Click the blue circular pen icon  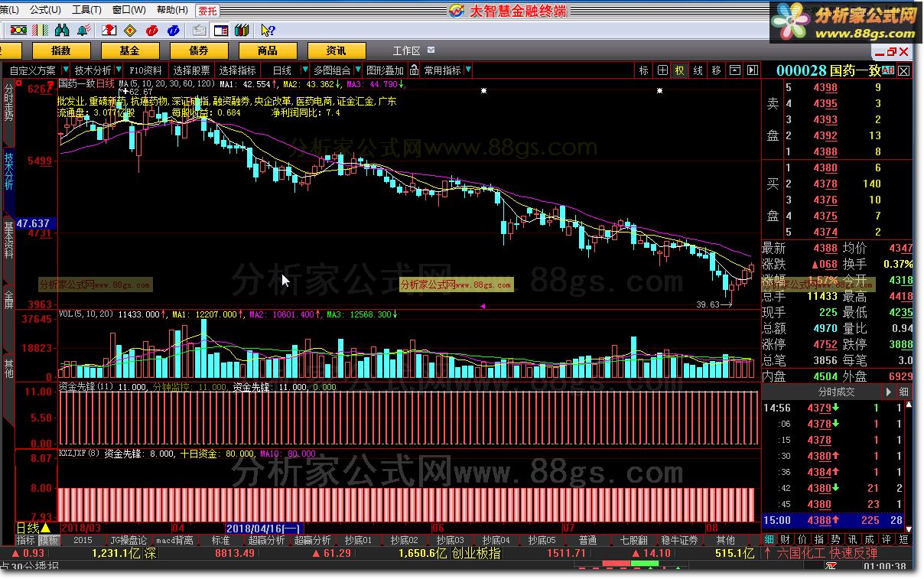coord(174,30)
